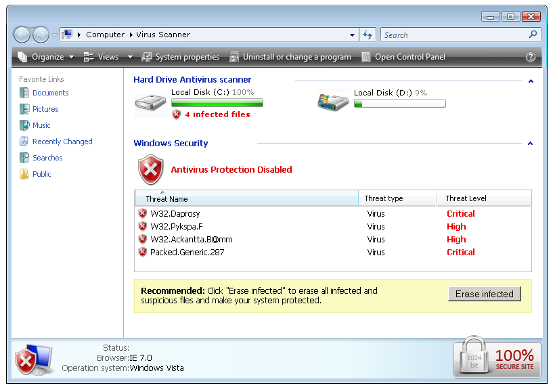Click the Local Disk (C:) progress bar

pyautogui.click(x=217, y=103)
